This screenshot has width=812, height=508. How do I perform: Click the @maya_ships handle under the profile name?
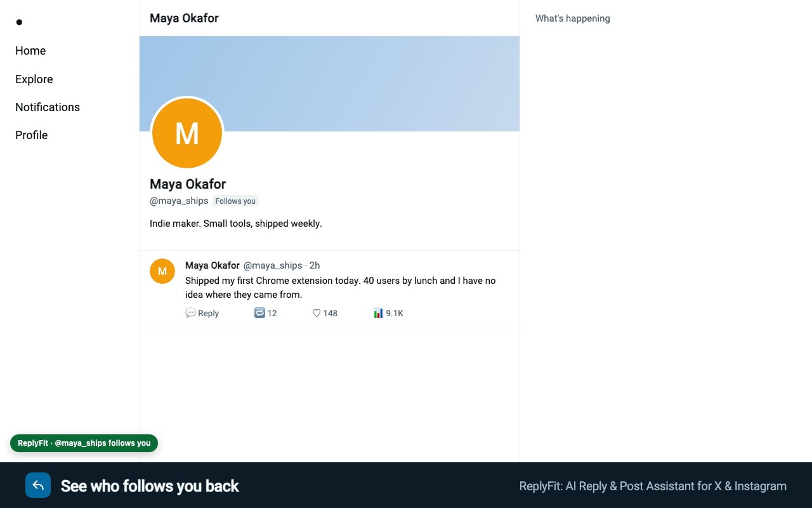click(179, 201)
